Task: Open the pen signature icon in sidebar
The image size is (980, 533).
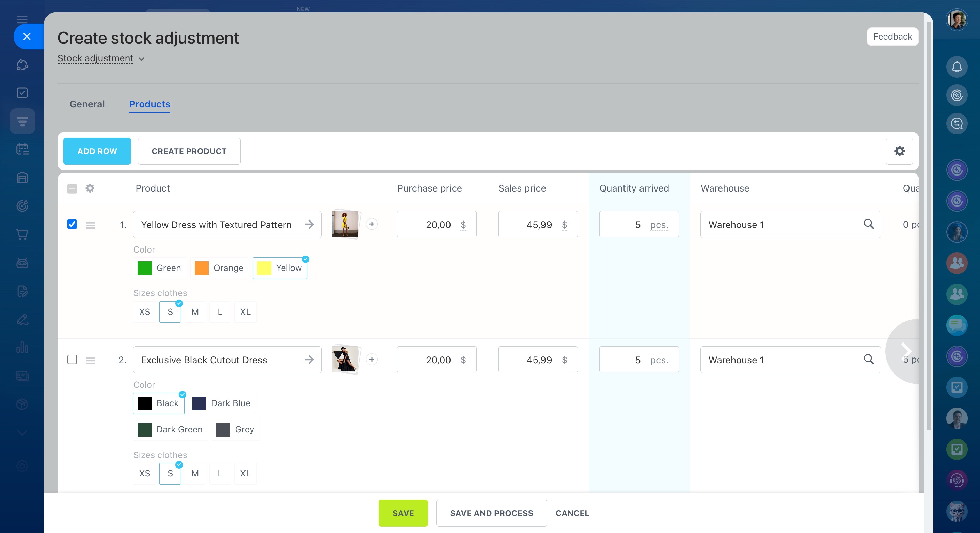Action: [x=22, y=319]
